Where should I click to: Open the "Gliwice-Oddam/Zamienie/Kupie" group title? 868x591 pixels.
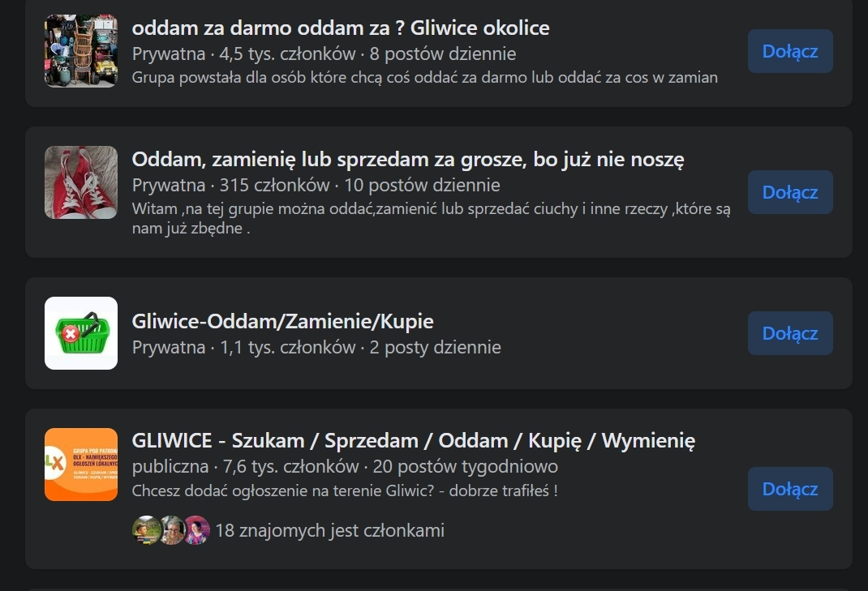(x=282, y=322)
